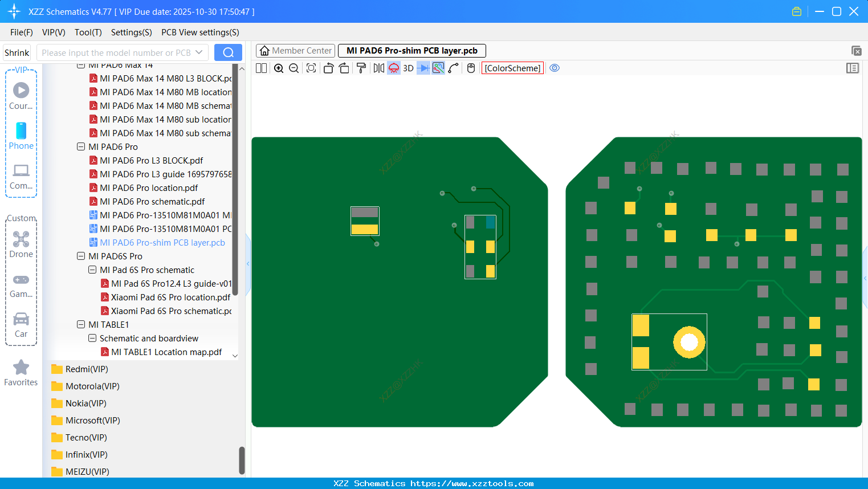Activate the 3D view mode
Viewport: 868px width, 489px height.
408,68
